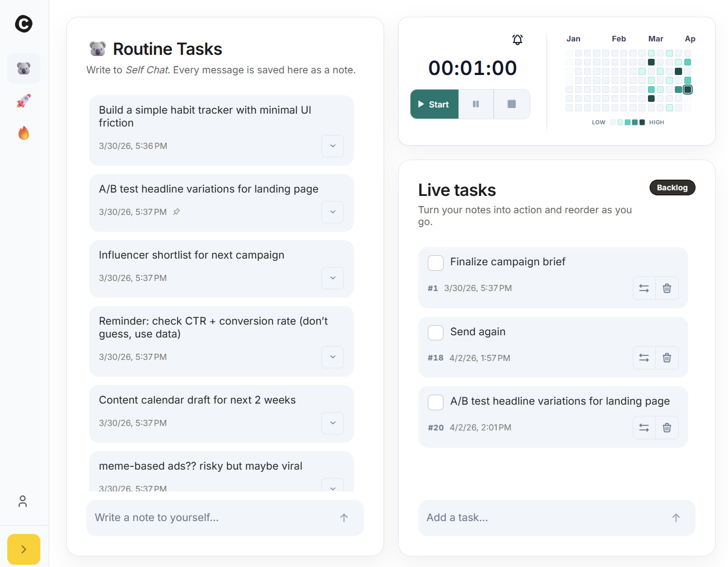728x567 pixels.
Task: Delete the Finalize campaign brief task
Action: click(666, 288)
